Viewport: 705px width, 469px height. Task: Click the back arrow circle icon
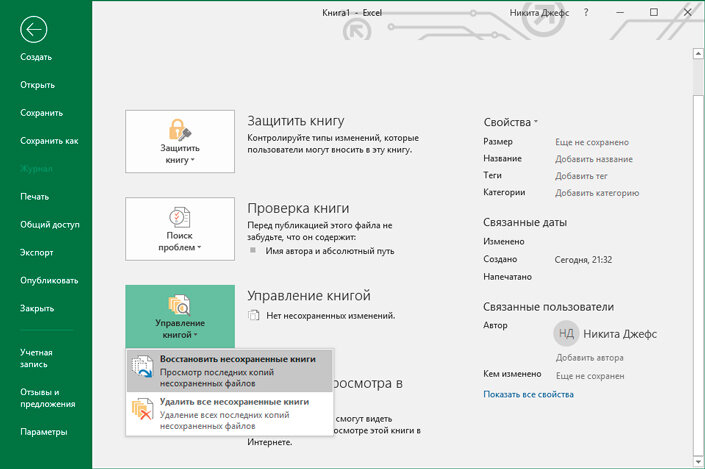click(x=34, y=30)
